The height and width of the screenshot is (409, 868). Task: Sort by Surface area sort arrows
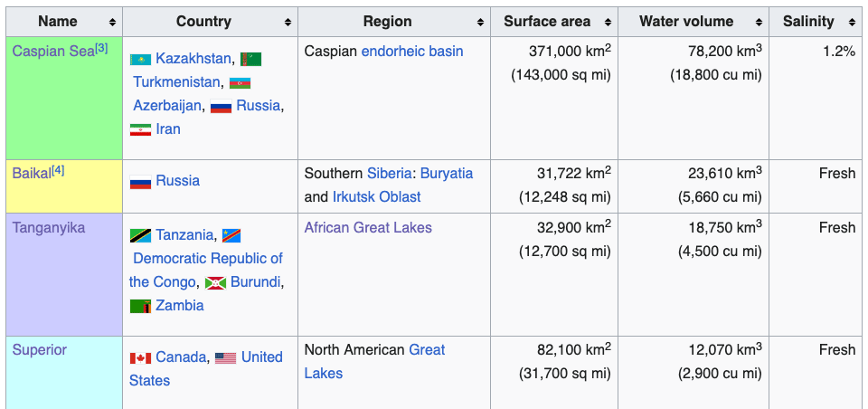(608, 22)
